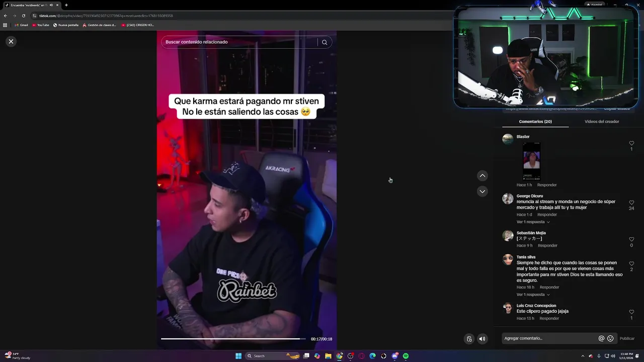The image size is (644, 362).
Task: Click Responder under Tania silva's comment
Action: pos(549,287)
